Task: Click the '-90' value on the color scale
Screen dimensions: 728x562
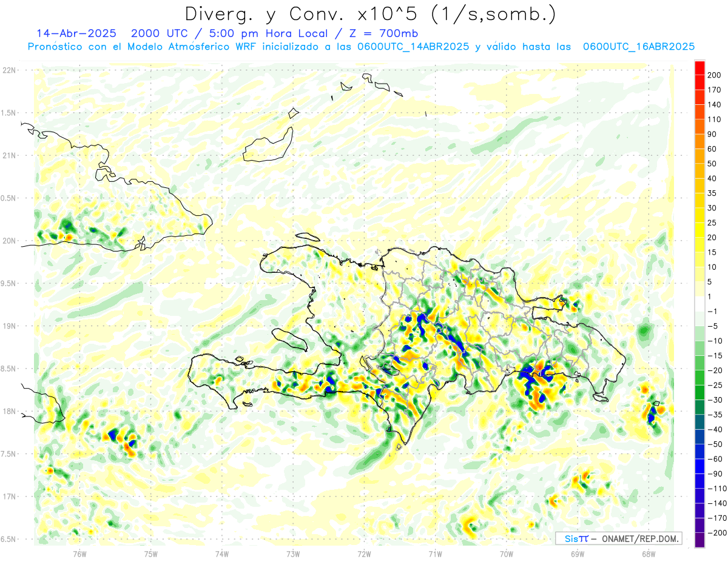Action: coord(716,474)
